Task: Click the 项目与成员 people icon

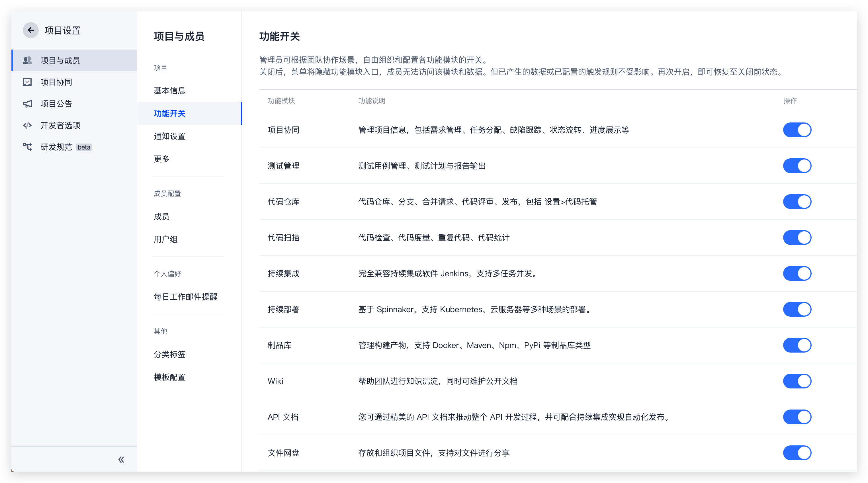Action: tap(27, 60)
